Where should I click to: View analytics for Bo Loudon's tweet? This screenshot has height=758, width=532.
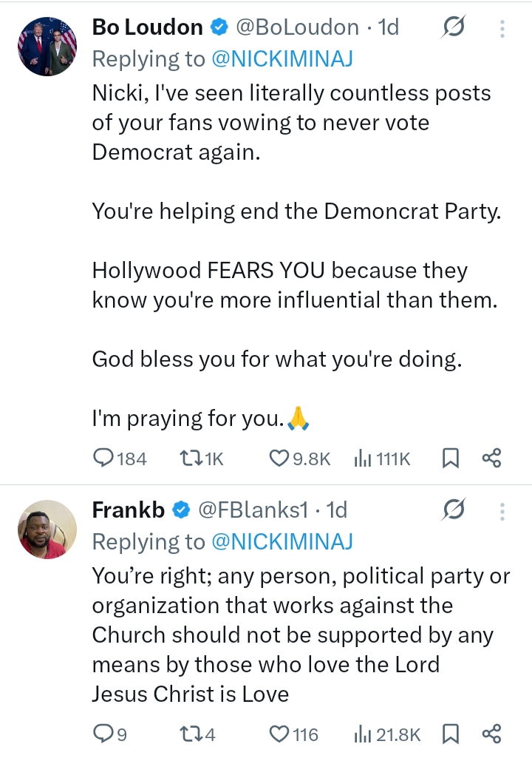382,458
